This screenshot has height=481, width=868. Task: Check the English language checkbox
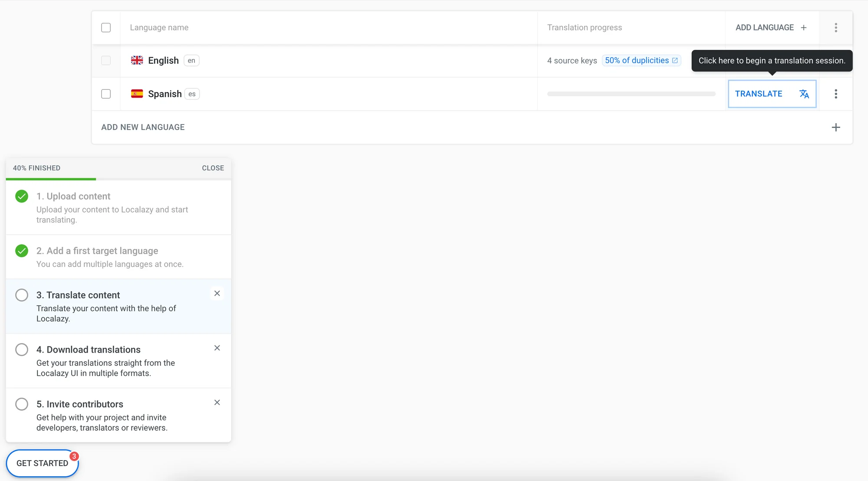click(x=106, y=60)
